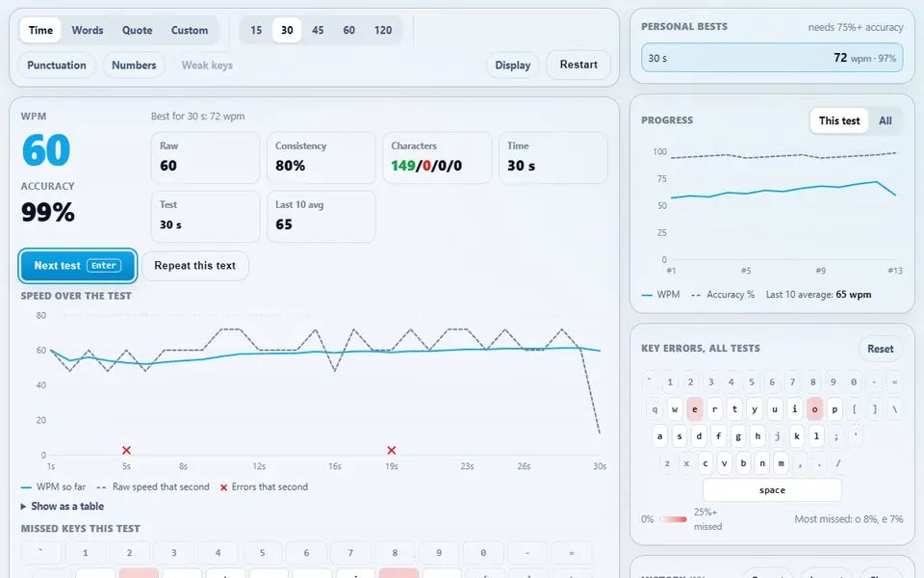This screenshot has height=578, width=924.
Task: Click the s key in Key Errors
Action: point(680,435)
